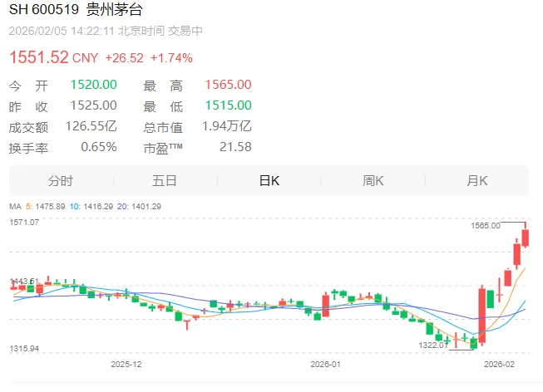
Task: Open the 五日 chart tab
Action: coord(165,180)
